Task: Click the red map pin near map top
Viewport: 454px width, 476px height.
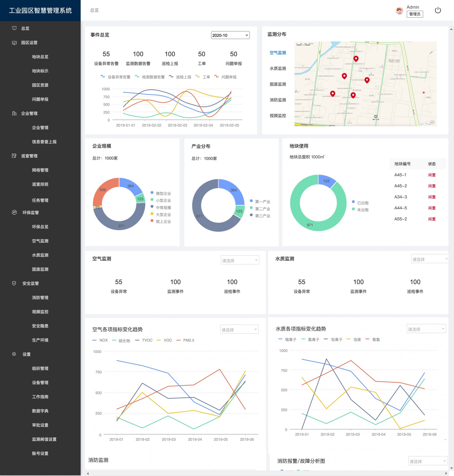Action: pyautogui.click(x=356, y=58)
